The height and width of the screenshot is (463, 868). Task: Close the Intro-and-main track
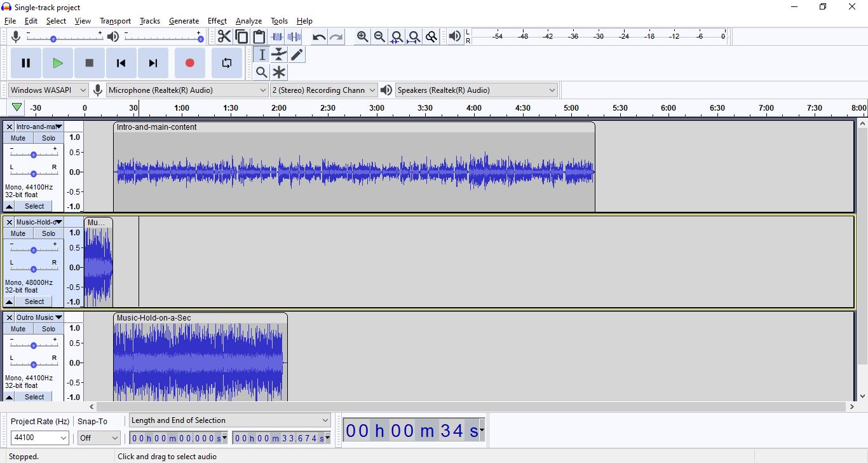(10, 127)
